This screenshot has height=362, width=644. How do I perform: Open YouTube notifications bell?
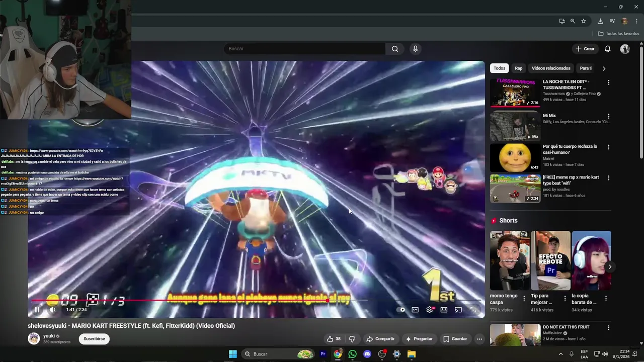click(x=608, y=49)
